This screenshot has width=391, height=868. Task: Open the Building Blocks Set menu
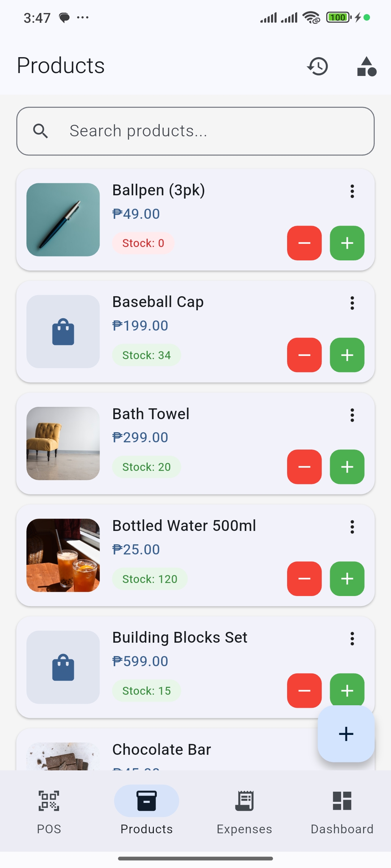point(352,639)
